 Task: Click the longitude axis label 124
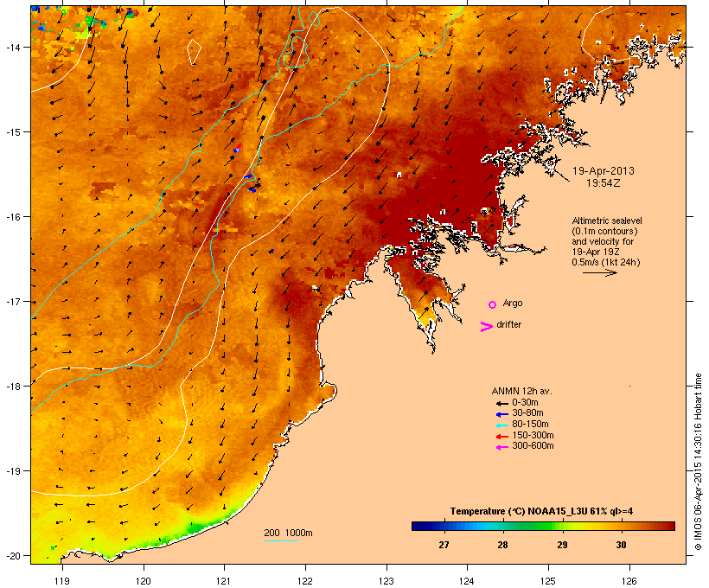tap(467, 581)
